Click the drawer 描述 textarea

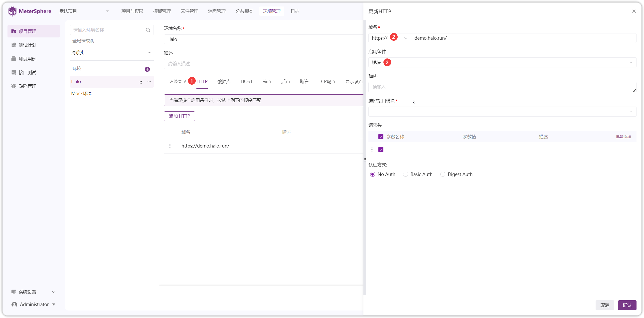point(502,87)
